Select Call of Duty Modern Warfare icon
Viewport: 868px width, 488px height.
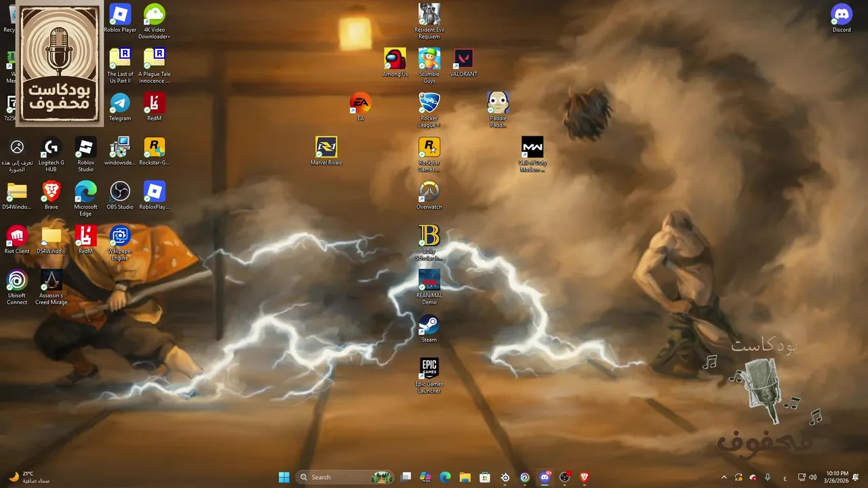click(x=532, y=155)
